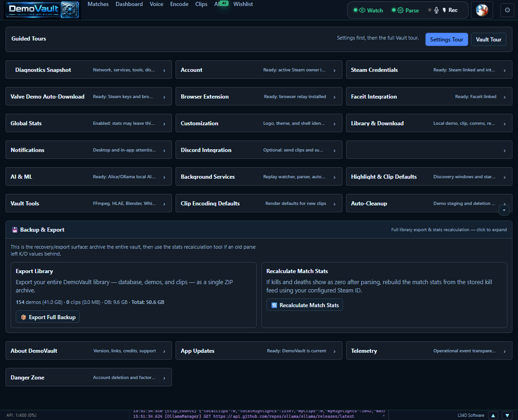Go to the Wishlist tab
518x420 pixels.
click(x=243, y=4)
